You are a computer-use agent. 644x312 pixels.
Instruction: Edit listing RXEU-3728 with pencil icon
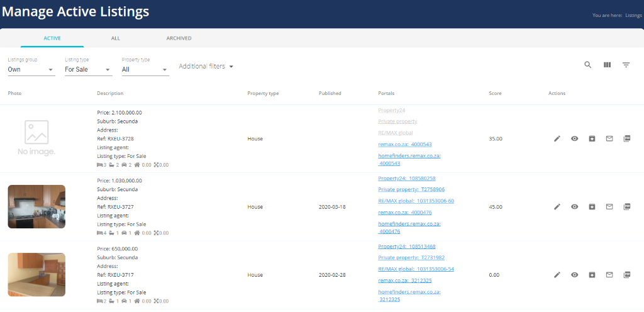pos(557,139)
